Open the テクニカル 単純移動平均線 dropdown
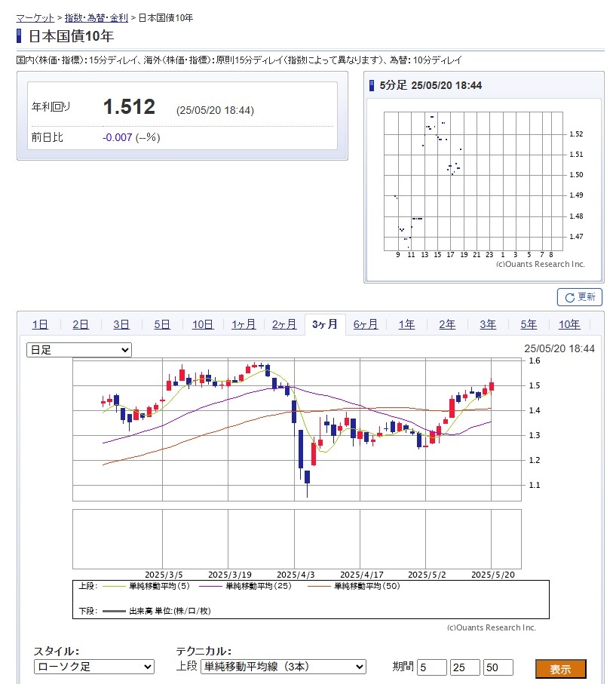616x684 pixels. [x=283, y=667]
